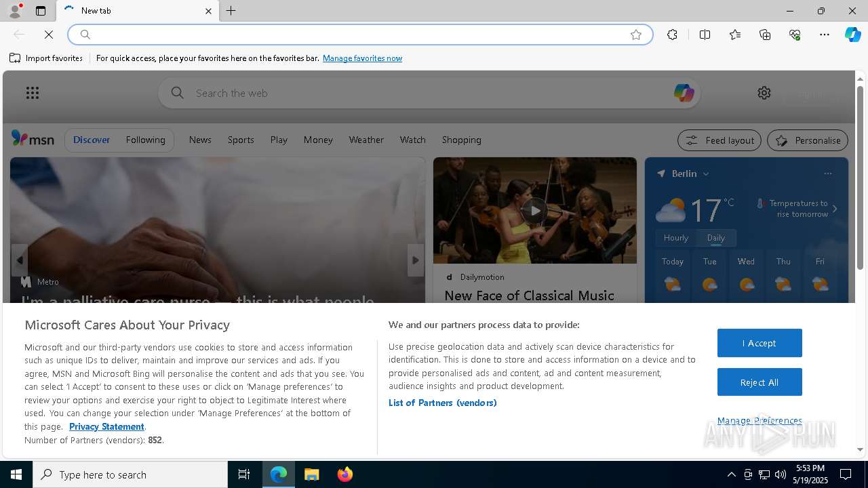Viewport: 868px width, 488px height.
Task: Open Copilot icon in search box
Action: [684, 93]
